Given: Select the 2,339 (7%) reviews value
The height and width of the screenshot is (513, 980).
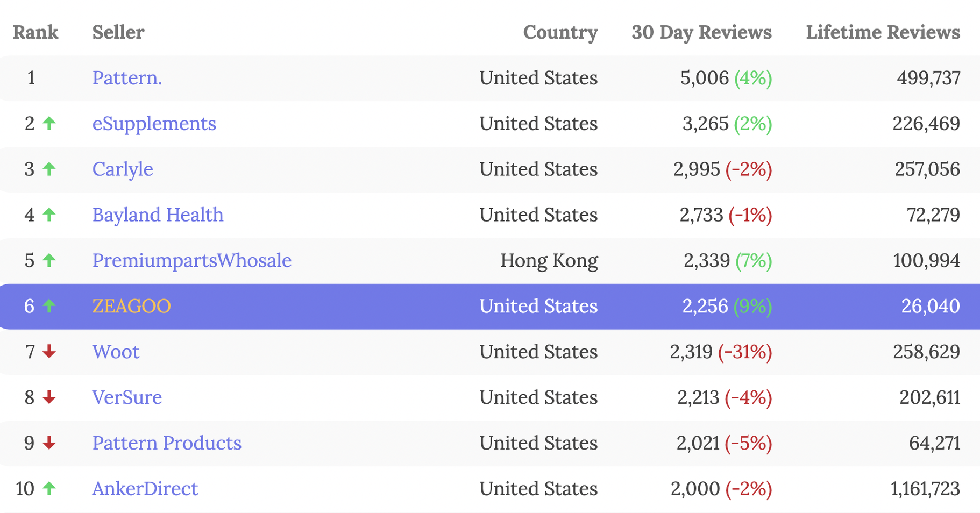Looking at the screenshot, I should 728,261.
